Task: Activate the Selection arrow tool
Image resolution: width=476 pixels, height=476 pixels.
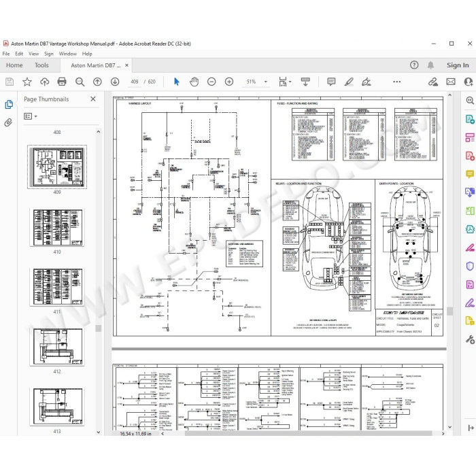Action: (176, 82)
